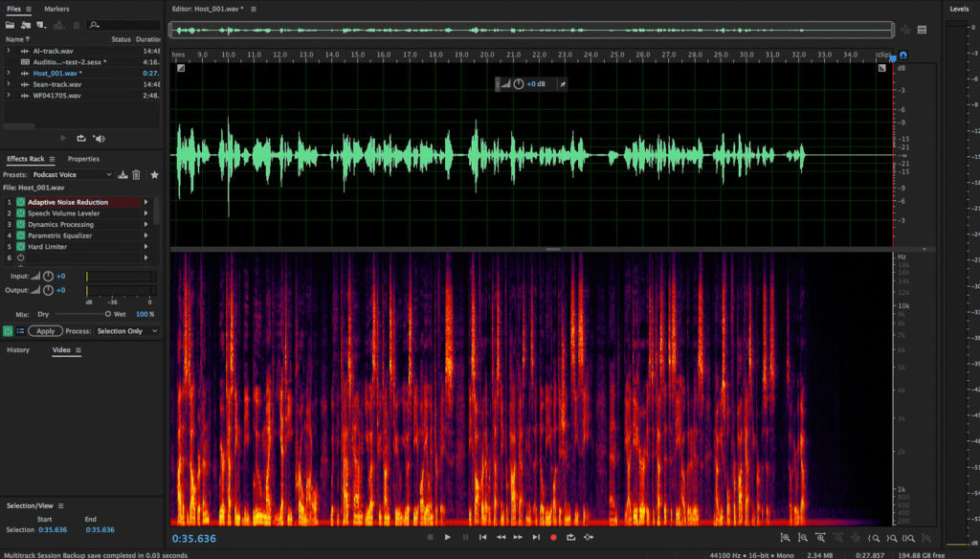Open the effect settings gear on Adaptive Noise Reduction

point(145,201)
